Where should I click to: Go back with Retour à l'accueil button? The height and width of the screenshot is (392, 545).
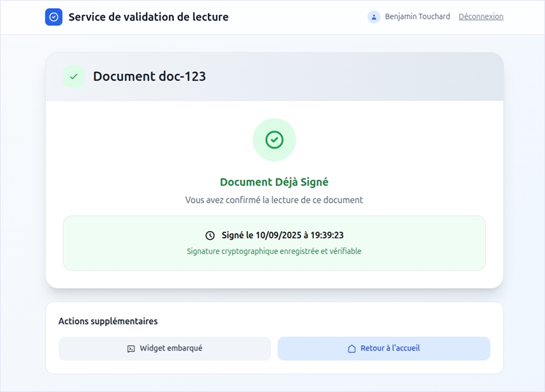383,349
